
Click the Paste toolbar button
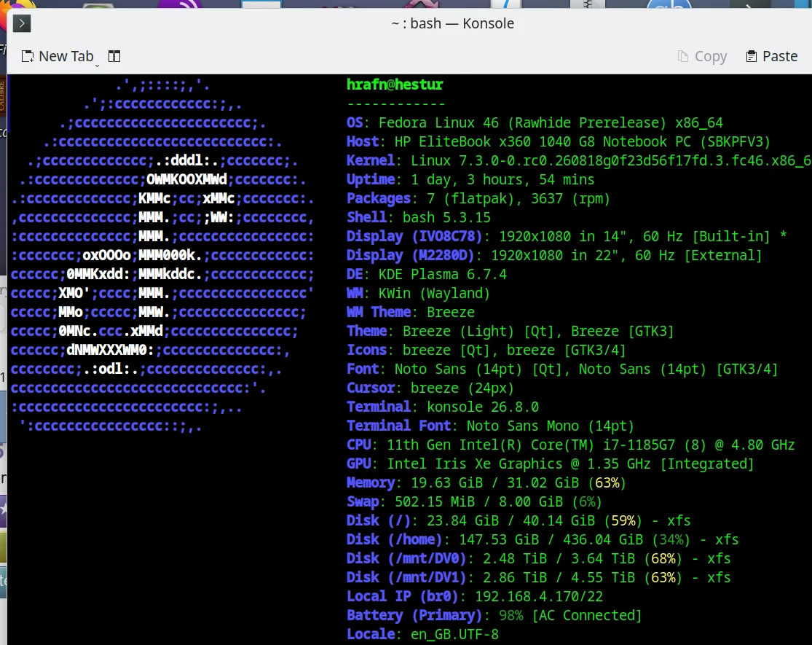click(x=772, y=56)
